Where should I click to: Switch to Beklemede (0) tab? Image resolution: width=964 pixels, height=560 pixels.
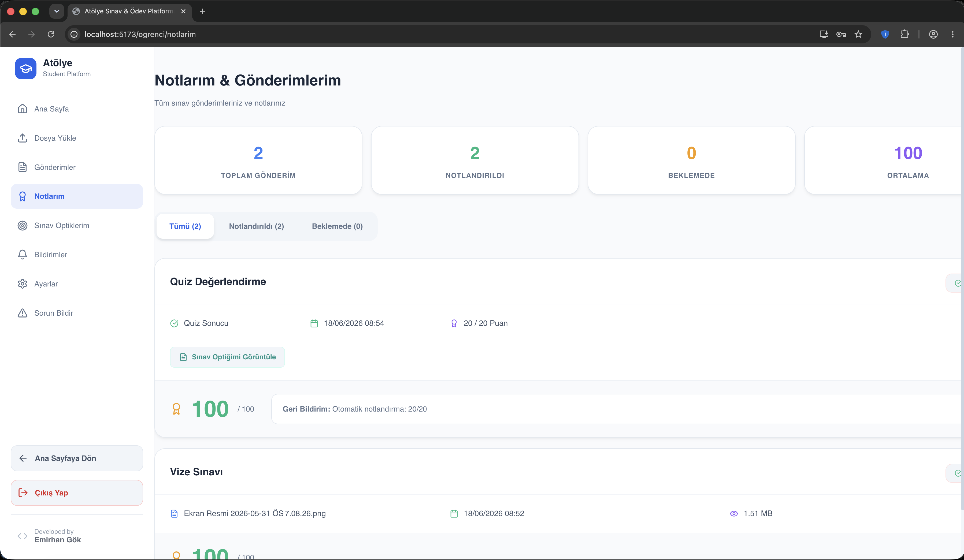point(337,226)
